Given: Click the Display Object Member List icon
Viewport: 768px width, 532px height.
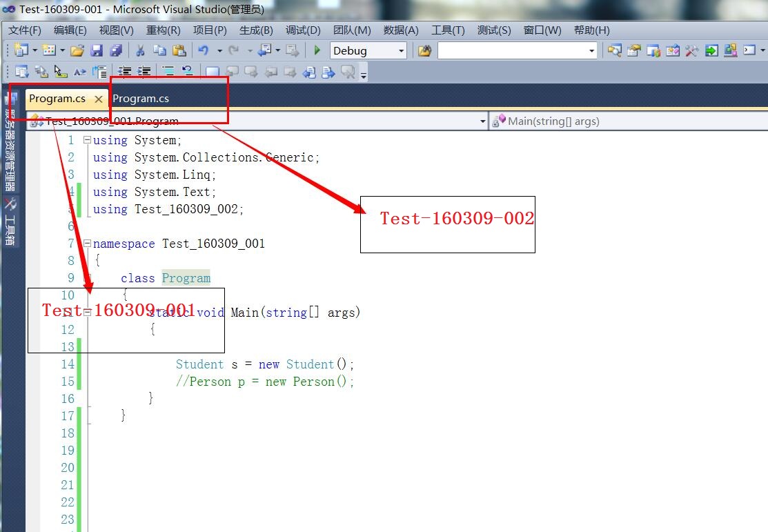Looking at the screenshot, I should coord(21,72).
